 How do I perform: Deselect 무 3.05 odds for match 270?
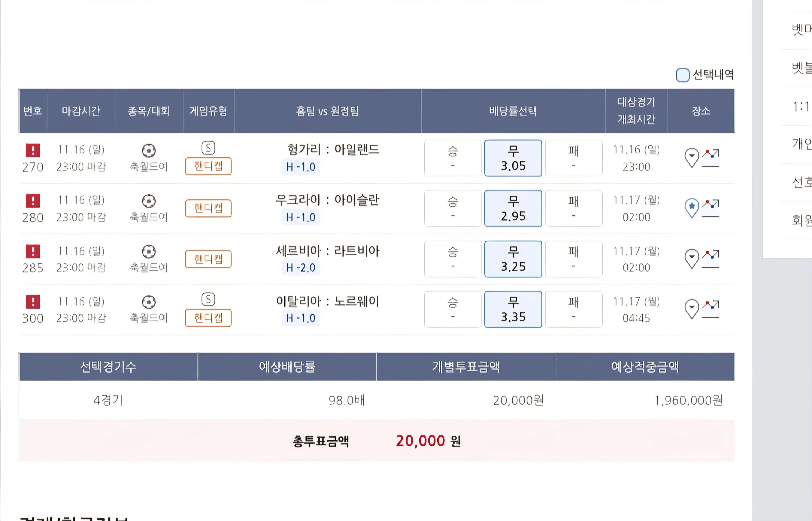click(513, 158)
